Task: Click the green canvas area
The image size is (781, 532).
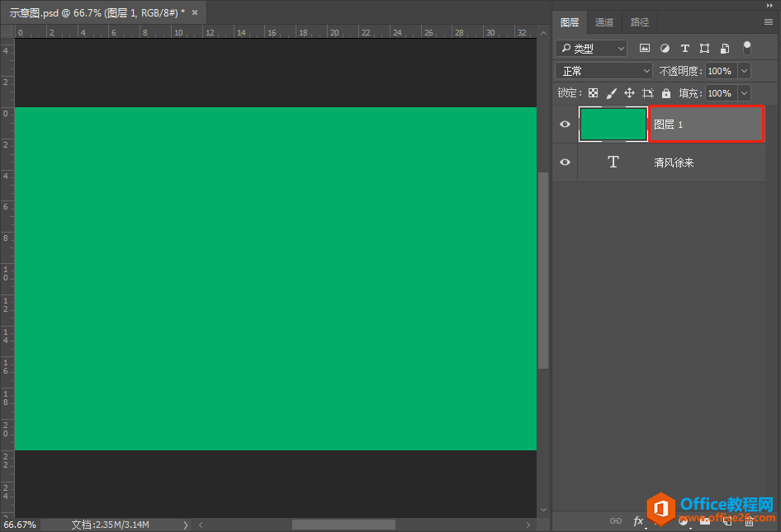Action: pos(276,279)
